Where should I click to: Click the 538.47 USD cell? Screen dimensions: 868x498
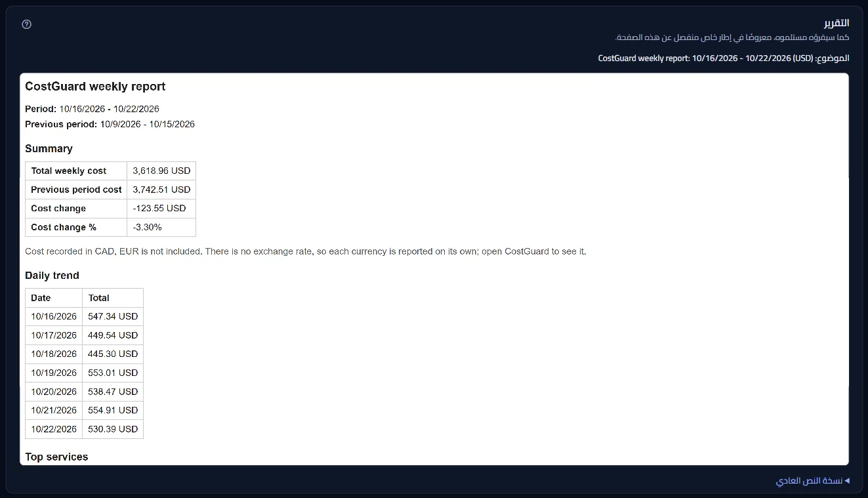pyautogui.click(x=113, y=392)
